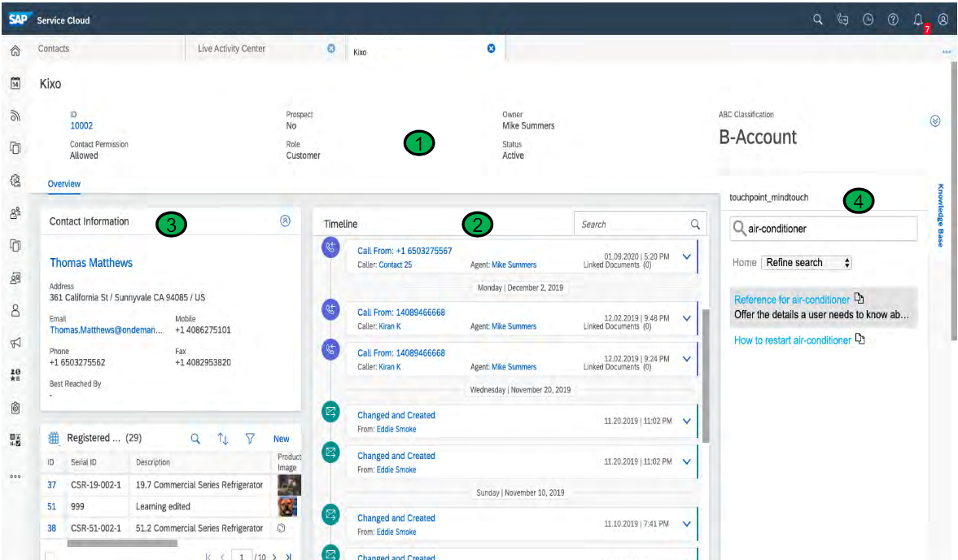Open the notifications bell icon
958x560 pixels.
(x=918, y=20)
